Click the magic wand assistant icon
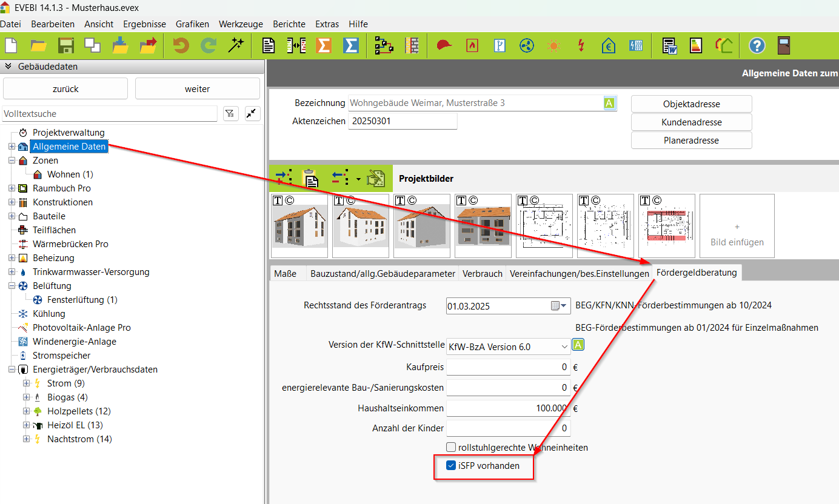The image size is (839, 504). coord(235,45)
